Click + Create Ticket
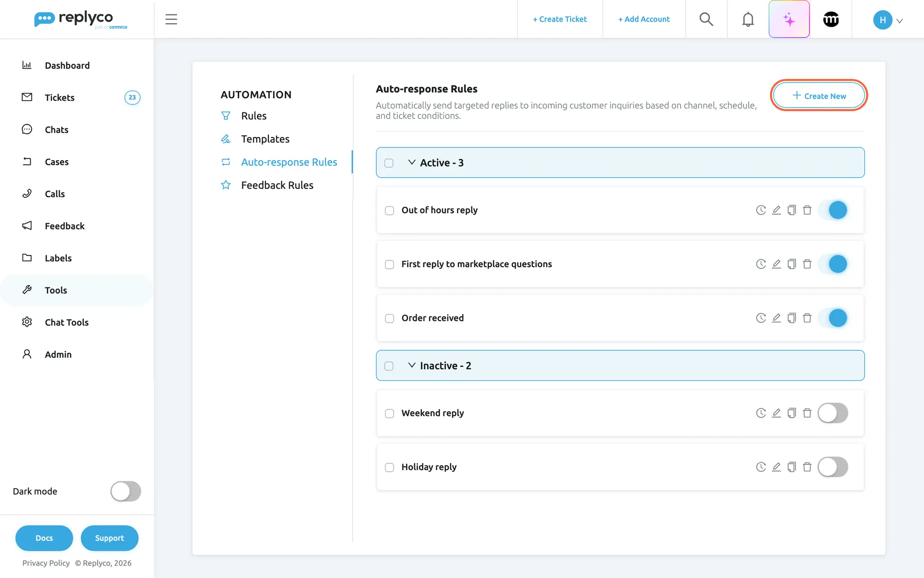 pyautogui.click(x=560, y=19)
